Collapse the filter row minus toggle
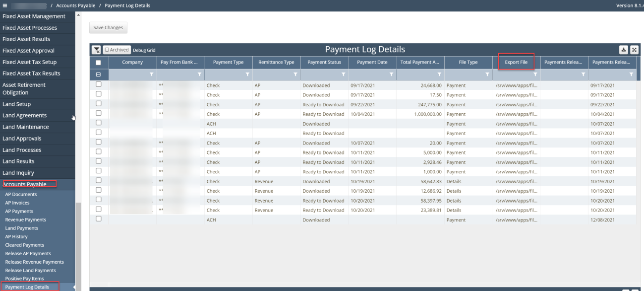This screenshot has width=644, height=291. (98, 74)
